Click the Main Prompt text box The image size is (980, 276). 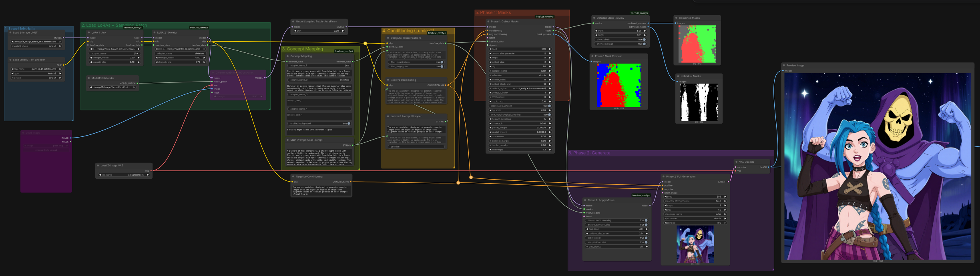click(x=319, y=157)
